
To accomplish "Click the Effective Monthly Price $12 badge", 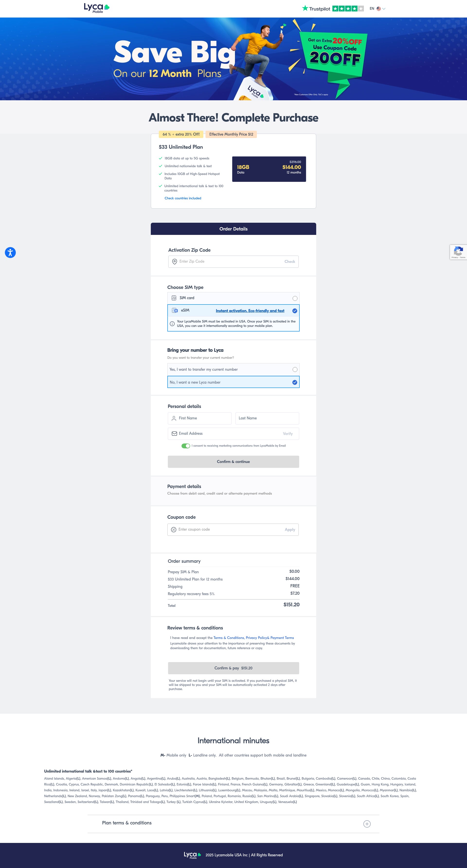I will click(231, 134).
